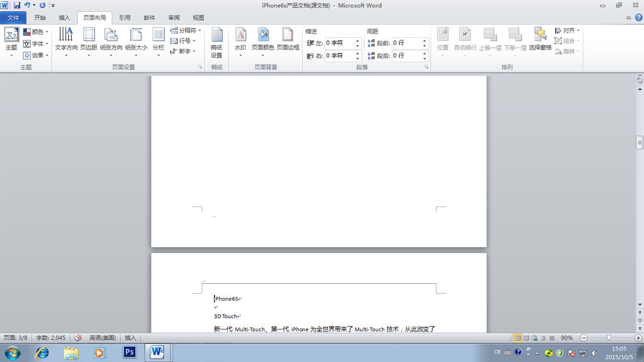This screenshot has width=644, height=362.
Task: Click the proofing check icon in status bar
Action: click(x=78, y=338)
